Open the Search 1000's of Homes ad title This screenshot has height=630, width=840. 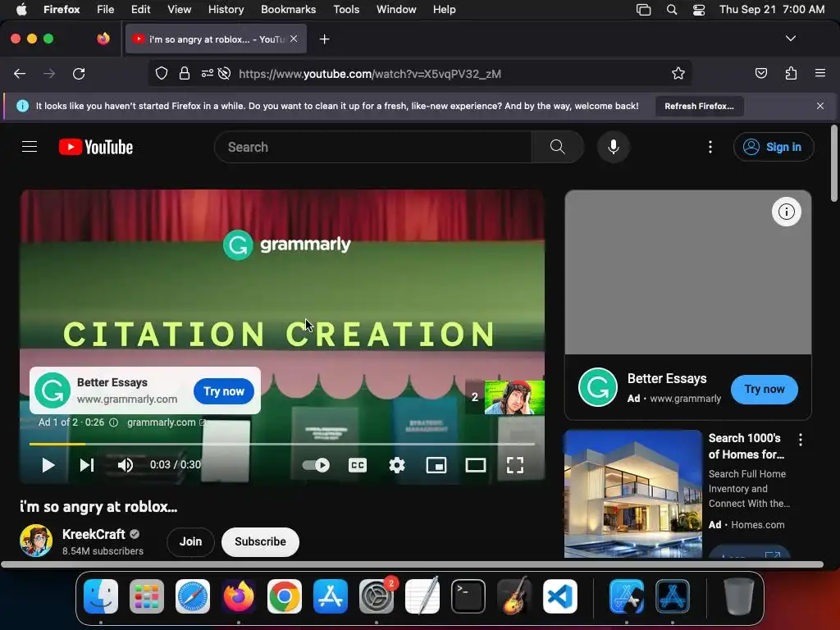746,446
